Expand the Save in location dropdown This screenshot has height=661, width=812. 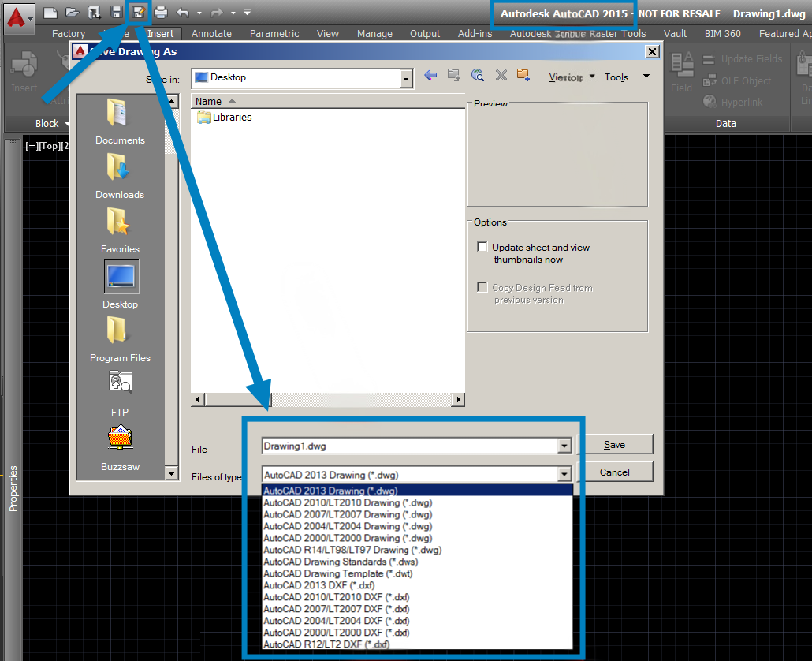407,79
